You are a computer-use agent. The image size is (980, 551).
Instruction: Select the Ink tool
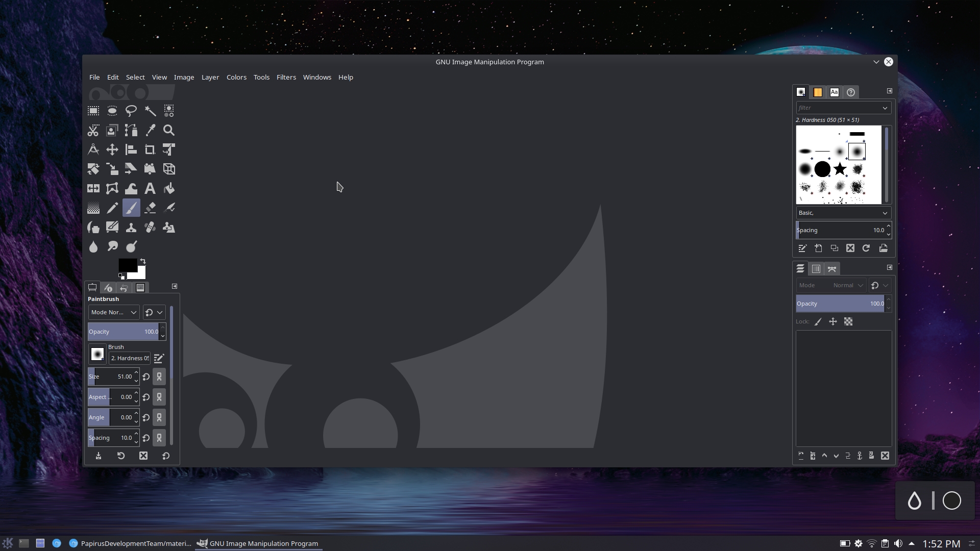pos(93,227)
